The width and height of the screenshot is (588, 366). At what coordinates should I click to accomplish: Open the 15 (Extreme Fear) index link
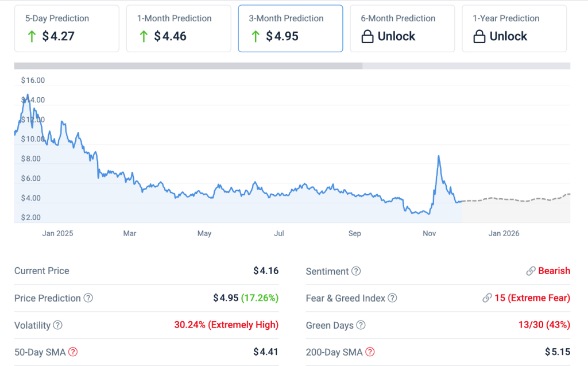pyautogui.click(x=532, y=298)
